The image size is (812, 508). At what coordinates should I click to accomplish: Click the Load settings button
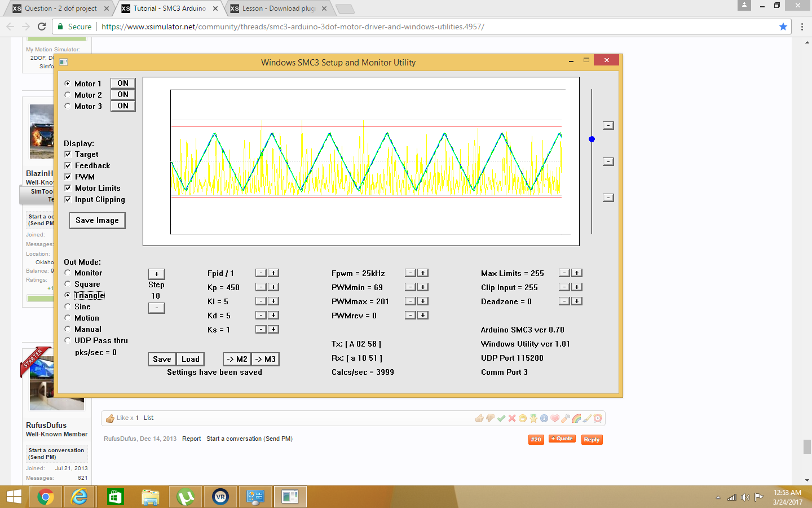click(191, 360)
